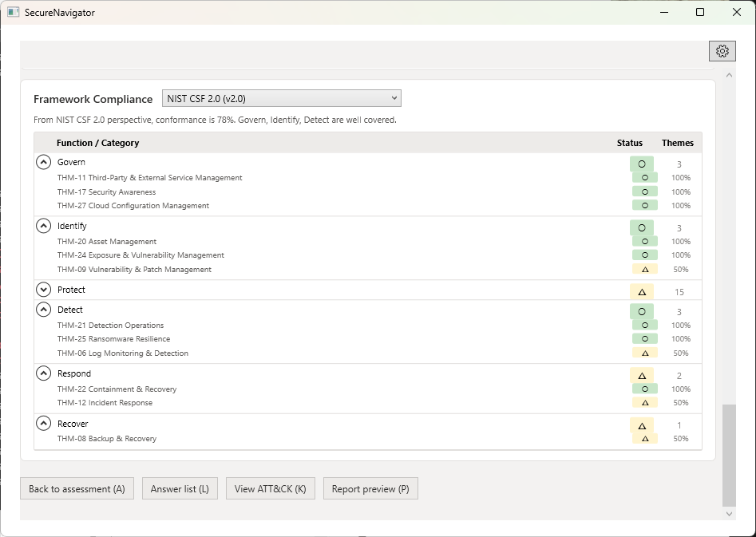Click the warning icon next to THM-08 Backup & Recovery
The image size is (756, 537).
pos(643,438)
